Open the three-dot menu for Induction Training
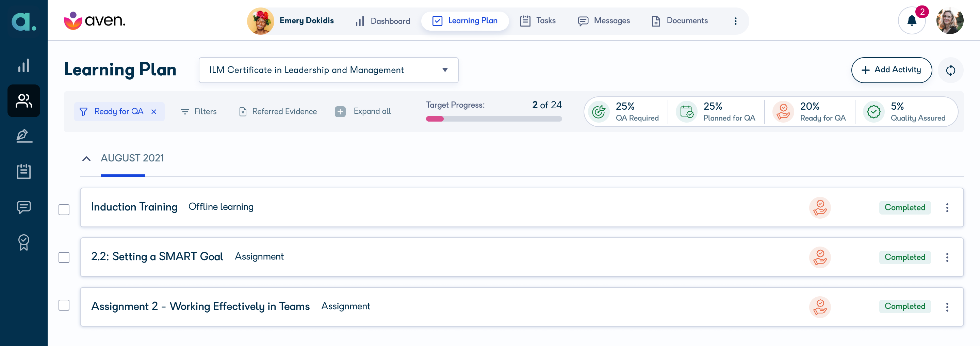This screenshot has width=980, height=346. tap(947, 207)
